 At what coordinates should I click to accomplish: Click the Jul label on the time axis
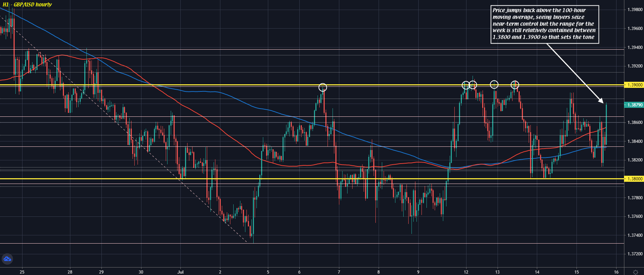(x=180, y=272)
